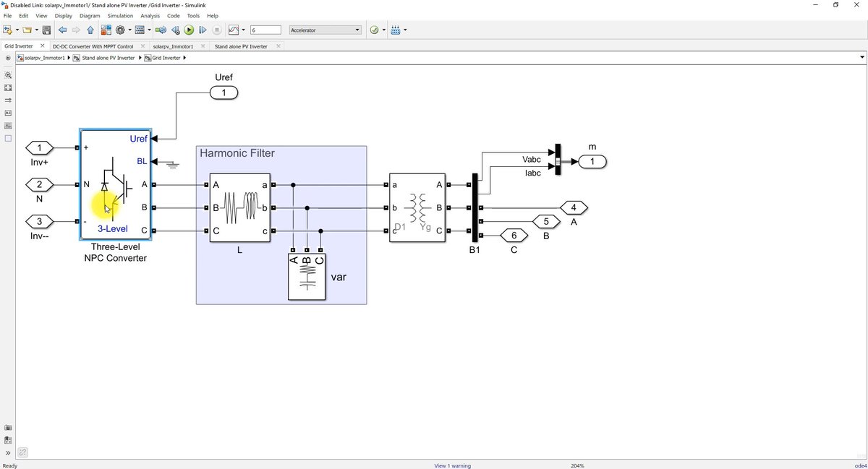Open dropdown arrow next to Build Model
The width and height of the screenshot is (868, 469).
[404, 30]
